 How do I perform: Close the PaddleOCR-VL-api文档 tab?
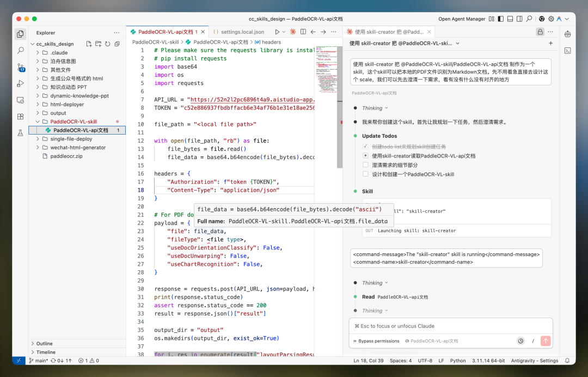click(203, 32)
